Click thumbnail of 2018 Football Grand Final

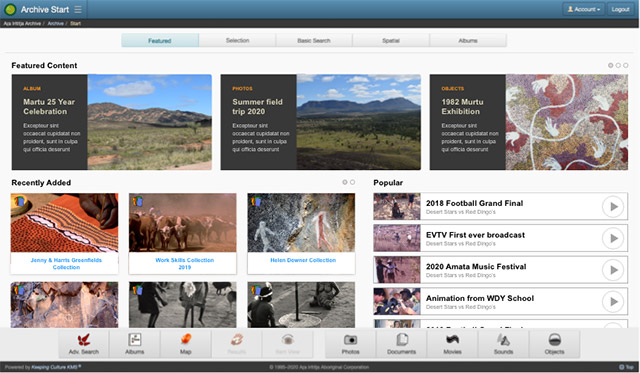pos(397,206)
